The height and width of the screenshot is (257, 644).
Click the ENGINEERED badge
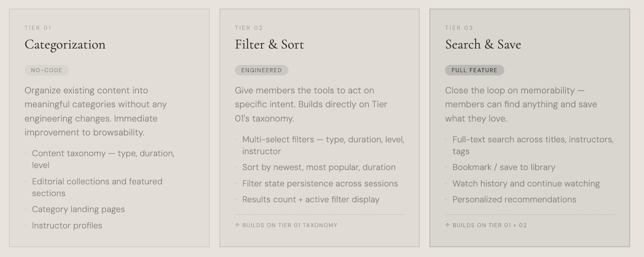click(x=262, y=70)
